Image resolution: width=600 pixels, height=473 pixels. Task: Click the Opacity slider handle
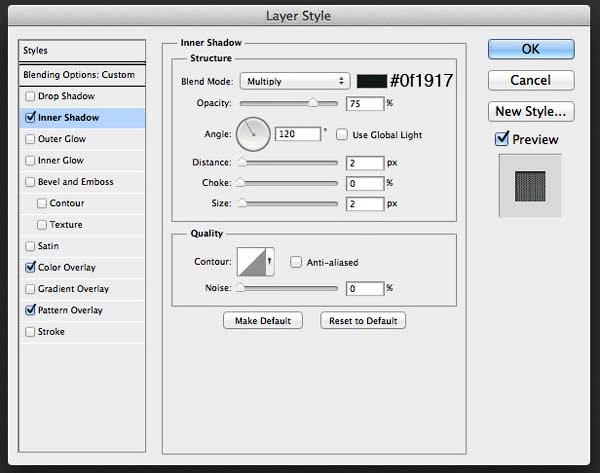click(x=313, y=103)
